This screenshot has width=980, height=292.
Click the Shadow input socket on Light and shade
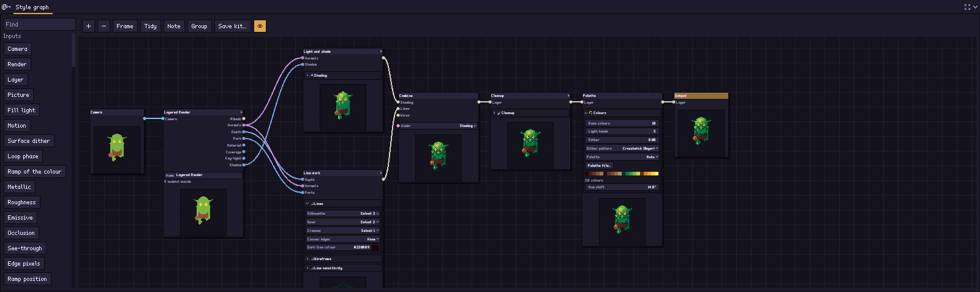pos(303,64)
